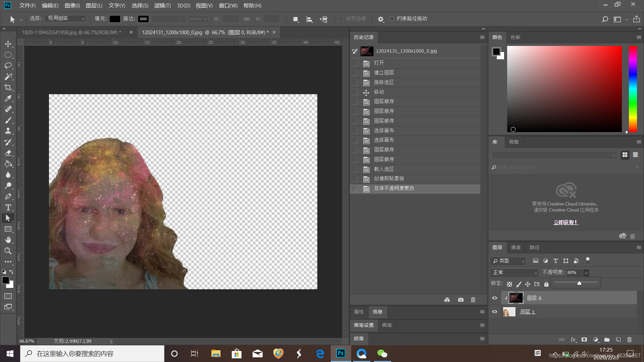Switch to the 通道 tab
The image size is (644, 362).
[516, 247]
